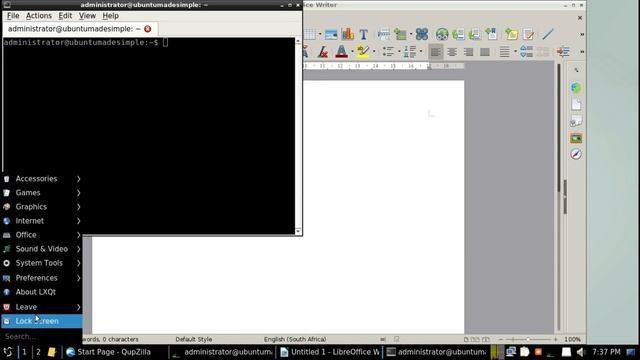This screenshot has height=360, width=640.
Task: Click the line spacing icon
Action: (504, 52)
